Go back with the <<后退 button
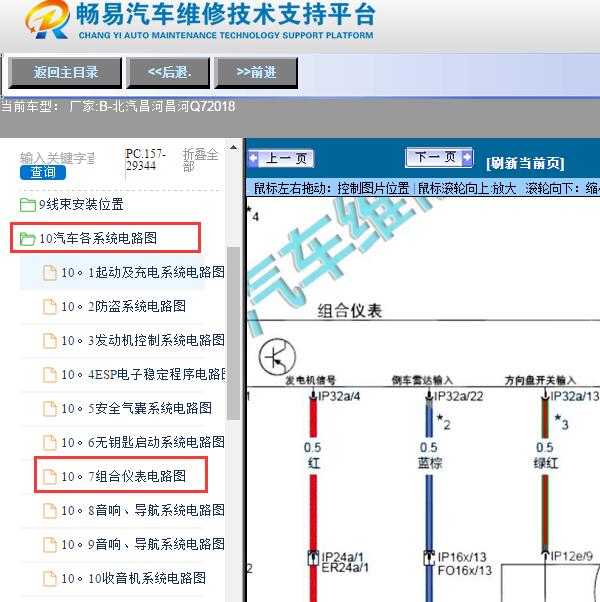 point(169,72)
